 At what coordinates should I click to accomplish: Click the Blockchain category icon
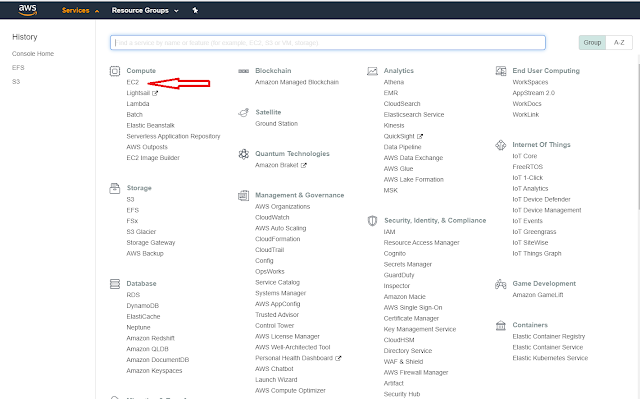pyautogui.click(x=243, y=71)
